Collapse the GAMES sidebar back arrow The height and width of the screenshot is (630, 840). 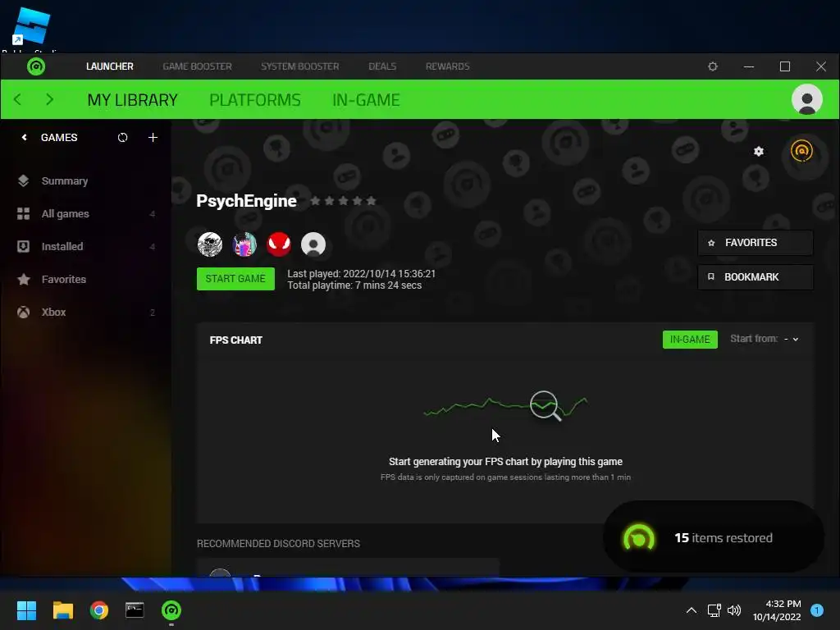(x=24, y=138)
